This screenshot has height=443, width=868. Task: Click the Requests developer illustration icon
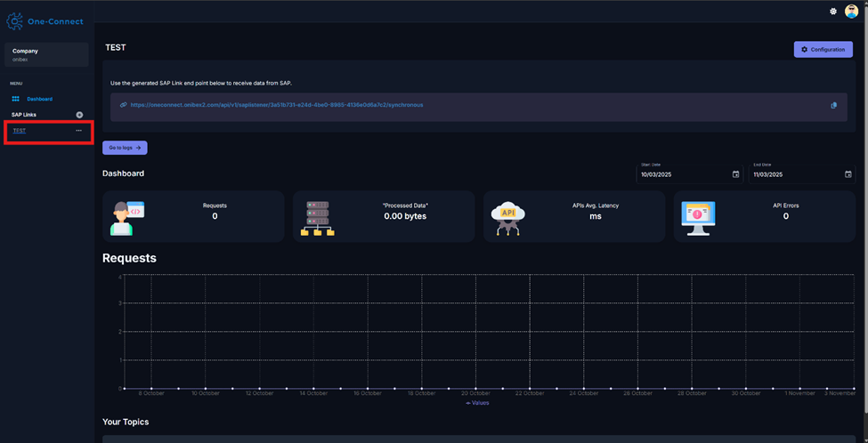126,216
